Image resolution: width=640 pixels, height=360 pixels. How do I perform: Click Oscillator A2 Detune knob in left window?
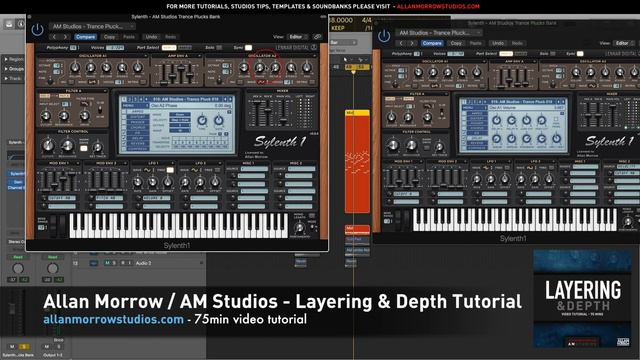point(275,68)
